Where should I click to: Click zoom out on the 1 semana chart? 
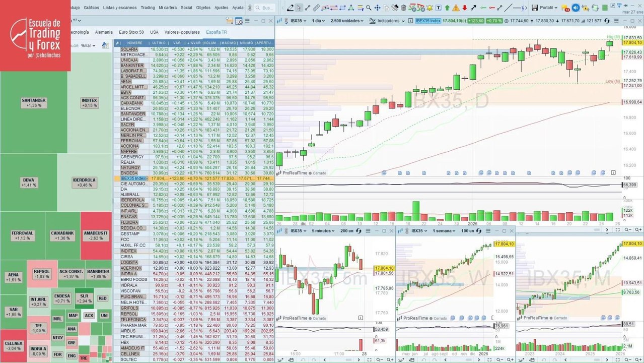[499, 359]
